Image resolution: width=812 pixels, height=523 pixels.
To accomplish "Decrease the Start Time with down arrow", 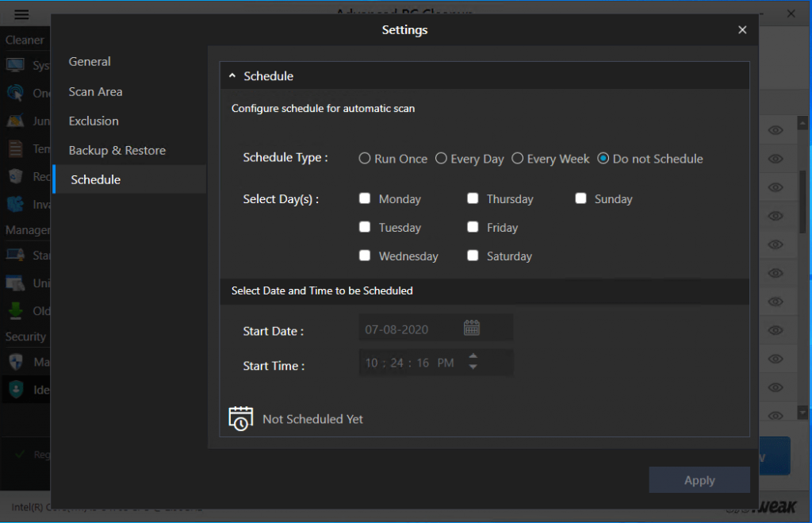I will point(473,367).
